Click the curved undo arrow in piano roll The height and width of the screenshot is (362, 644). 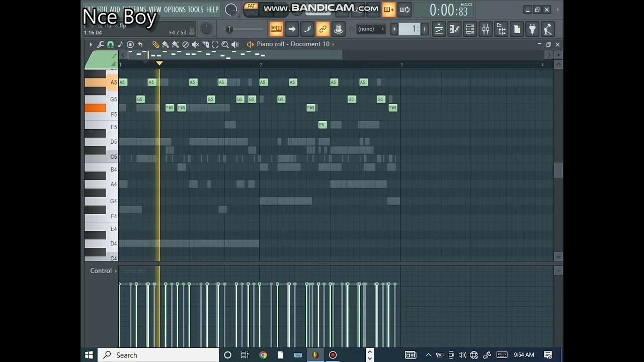coord(140,44)
